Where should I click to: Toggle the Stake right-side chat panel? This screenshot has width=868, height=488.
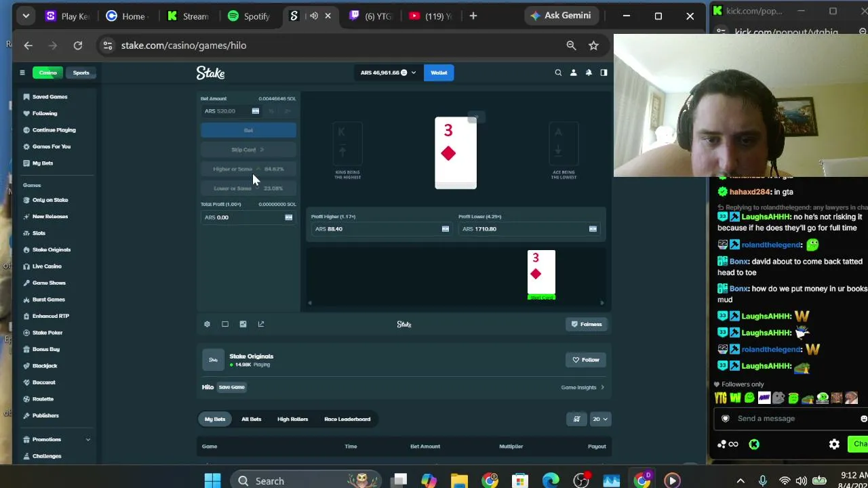[604, 73]
